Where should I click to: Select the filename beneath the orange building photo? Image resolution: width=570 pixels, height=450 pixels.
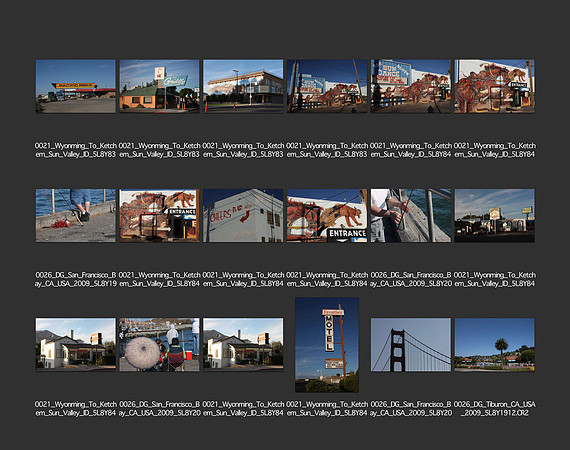click(159, 150)
